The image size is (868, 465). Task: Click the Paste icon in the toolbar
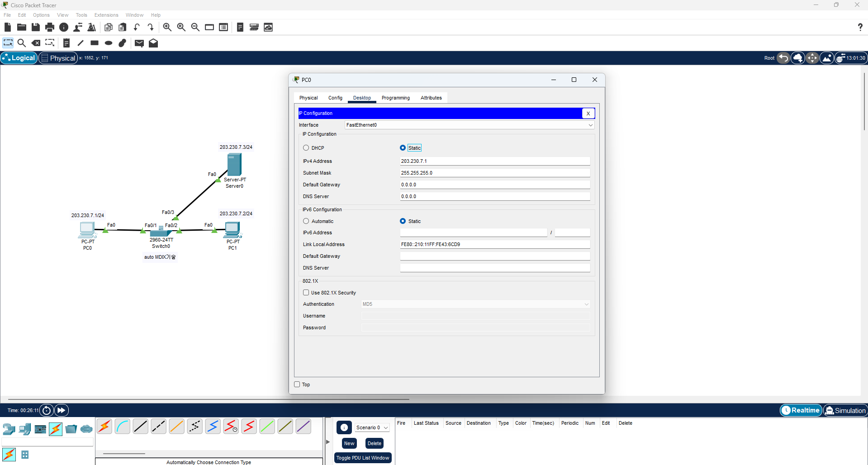pos(123,27)
